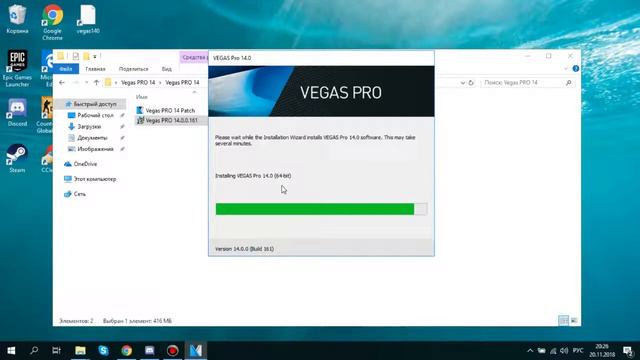Click the Explorer search field

pos(527,83)
